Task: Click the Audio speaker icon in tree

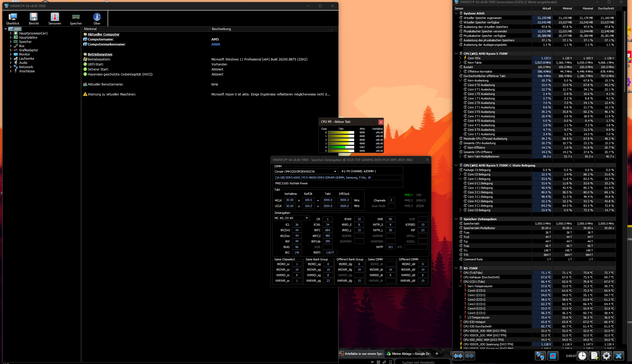Action: [16, 63]
